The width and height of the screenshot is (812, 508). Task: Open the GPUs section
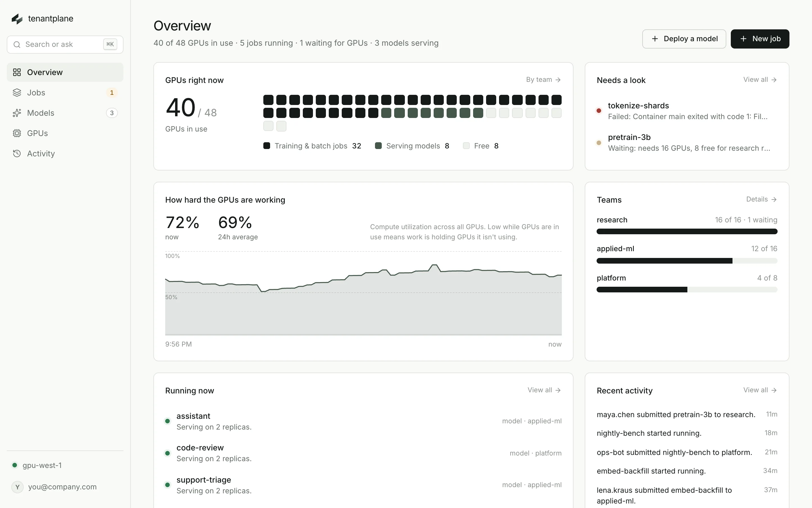point(65,133)
